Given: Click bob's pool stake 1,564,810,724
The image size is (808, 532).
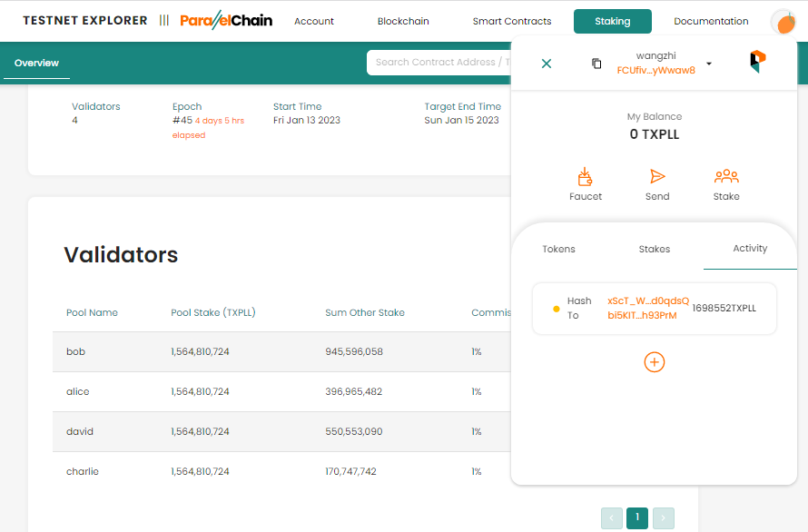Looking at the screenshot, I should click(x=200, y=351).
